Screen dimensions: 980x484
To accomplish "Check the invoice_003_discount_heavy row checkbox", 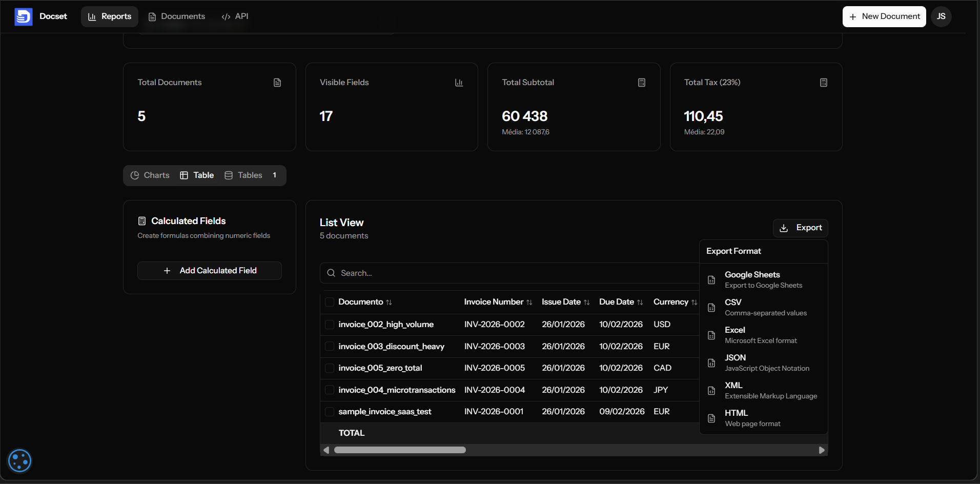I will (x=330, y=346).
